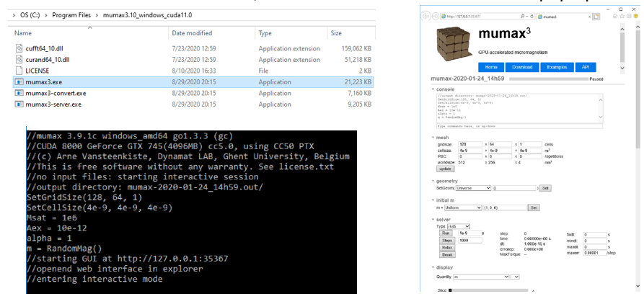644x299 pixels.
Task: Collapse the mesh section
Action: click(x=432, y=137)
